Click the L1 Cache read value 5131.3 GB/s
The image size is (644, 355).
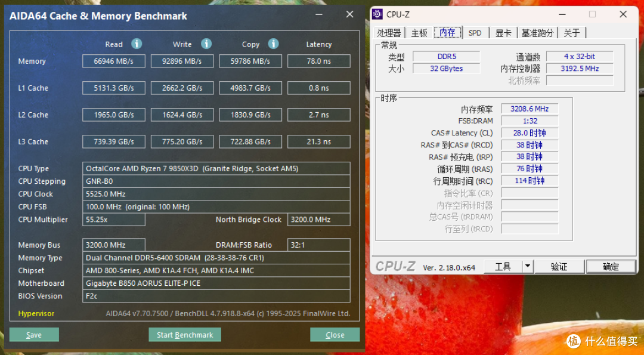coord(114,88)
